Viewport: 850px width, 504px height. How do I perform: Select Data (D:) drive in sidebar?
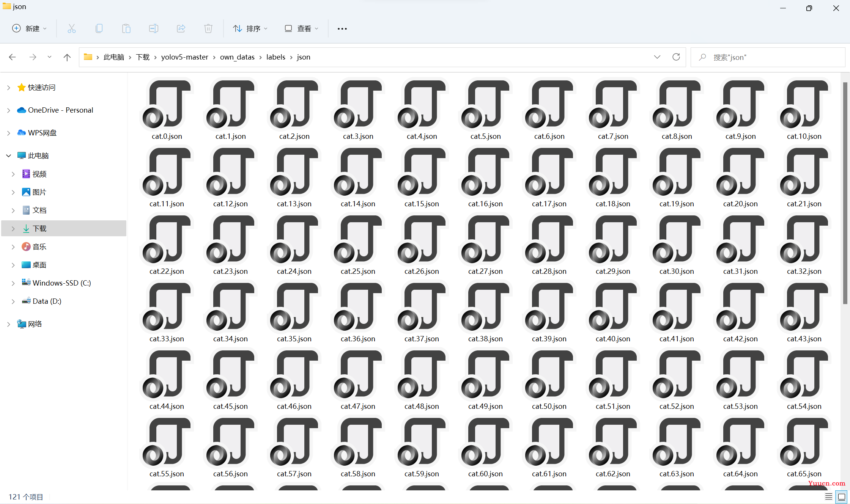pos(47,301)
